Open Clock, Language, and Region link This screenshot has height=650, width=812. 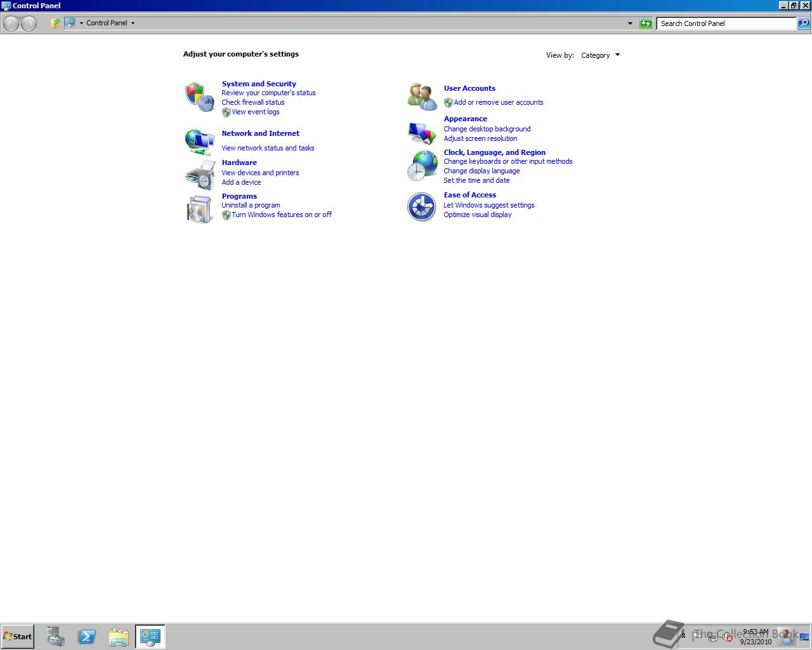pos(495,152)
